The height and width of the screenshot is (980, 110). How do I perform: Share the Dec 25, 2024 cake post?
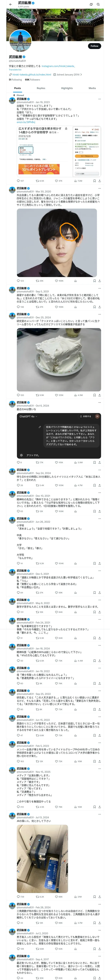tap(99, 395)
